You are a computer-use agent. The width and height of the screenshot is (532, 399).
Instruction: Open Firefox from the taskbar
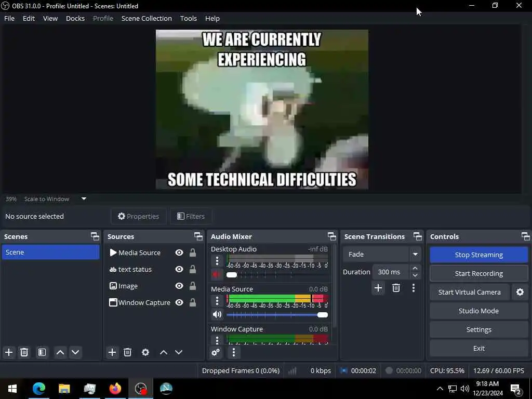tap(115, 389)
